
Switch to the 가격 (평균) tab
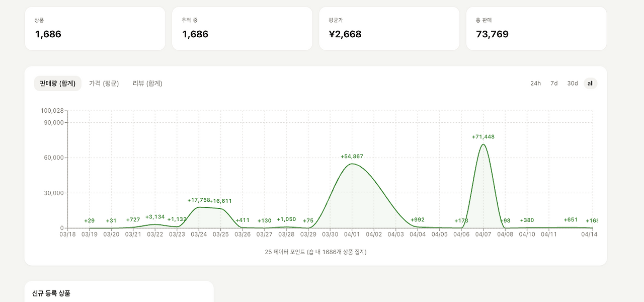coord(104,84)
